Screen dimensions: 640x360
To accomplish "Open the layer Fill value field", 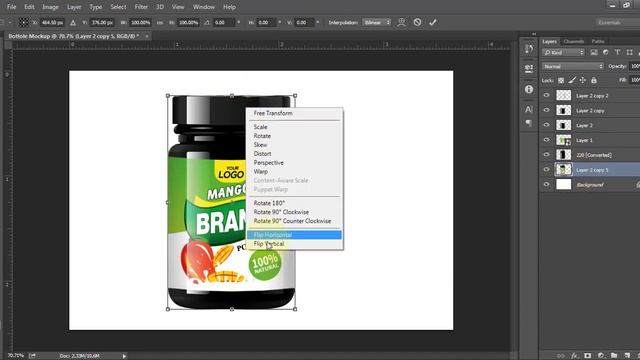I will click(x=635, y=80).
